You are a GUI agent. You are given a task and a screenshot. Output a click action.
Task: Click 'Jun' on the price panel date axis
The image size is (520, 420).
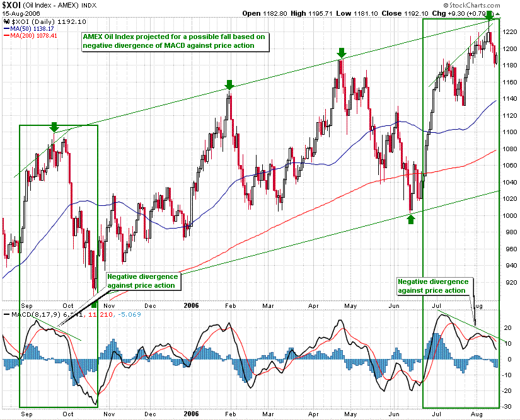coord(394,305)
